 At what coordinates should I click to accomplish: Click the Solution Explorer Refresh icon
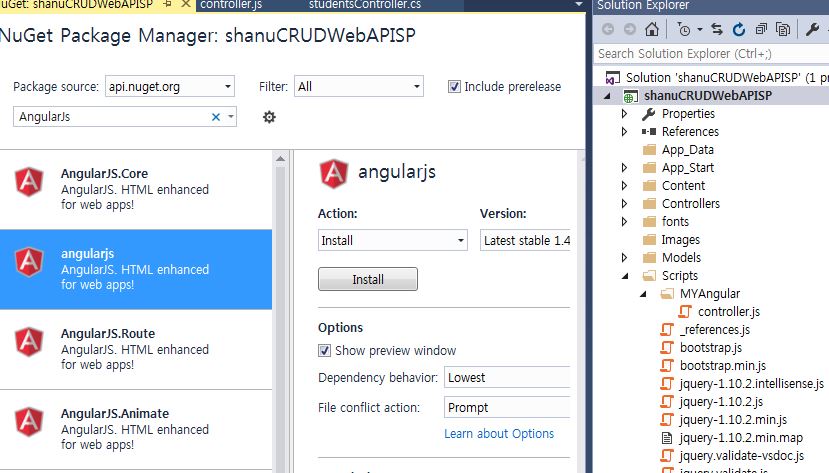[x=739, y=29]
